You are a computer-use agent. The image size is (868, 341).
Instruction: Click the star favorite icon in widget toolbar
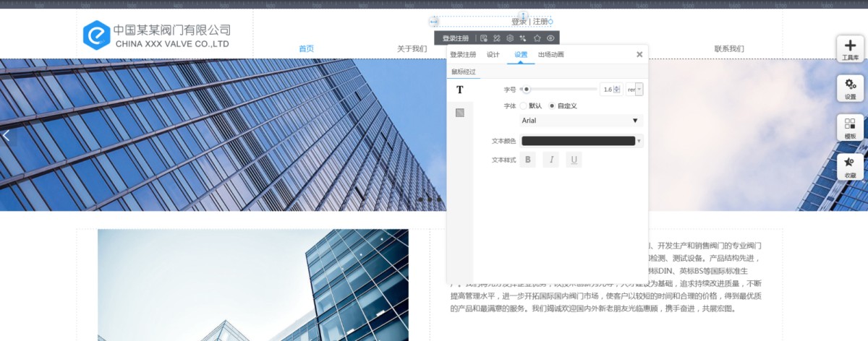click(537, 38)
